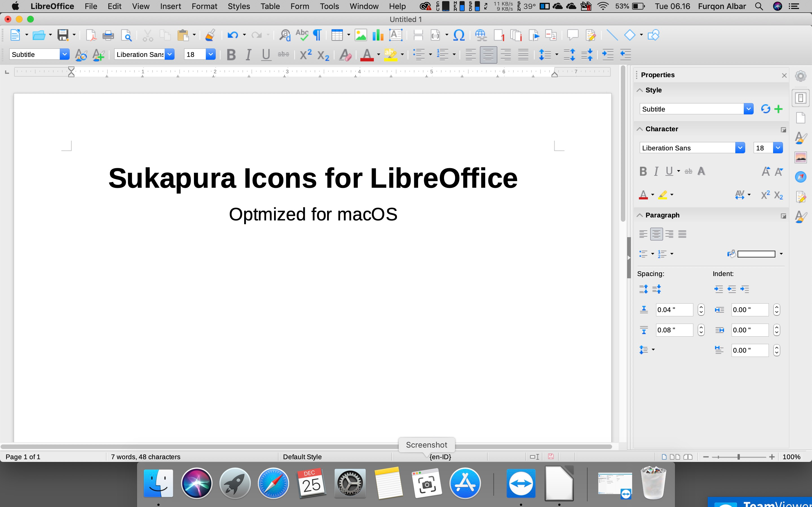
Task: Export document directly as PDF
Action: click(x=91, y=35)
